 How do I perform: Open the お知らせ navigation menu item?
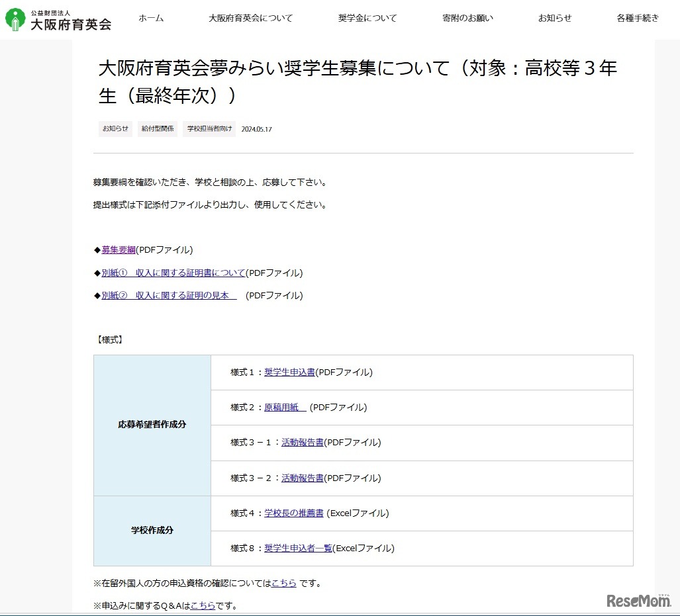555,19
